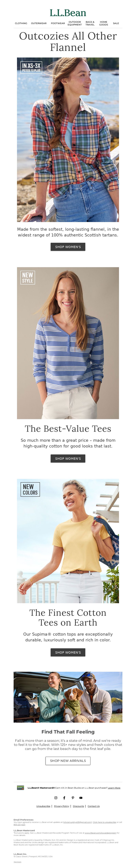Open the YouTube social icon
This screenshot has width=136, height=868.
(81, 798)
